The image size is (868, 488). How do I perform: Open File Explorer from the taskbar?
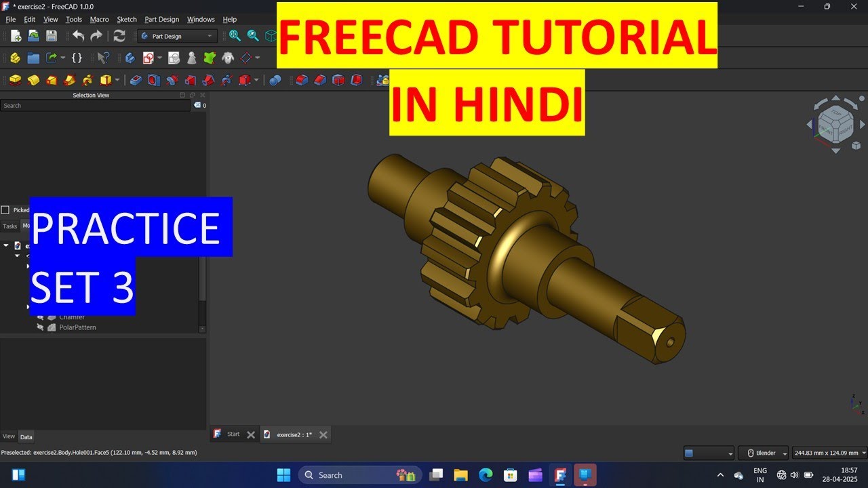tap(460, 474)
